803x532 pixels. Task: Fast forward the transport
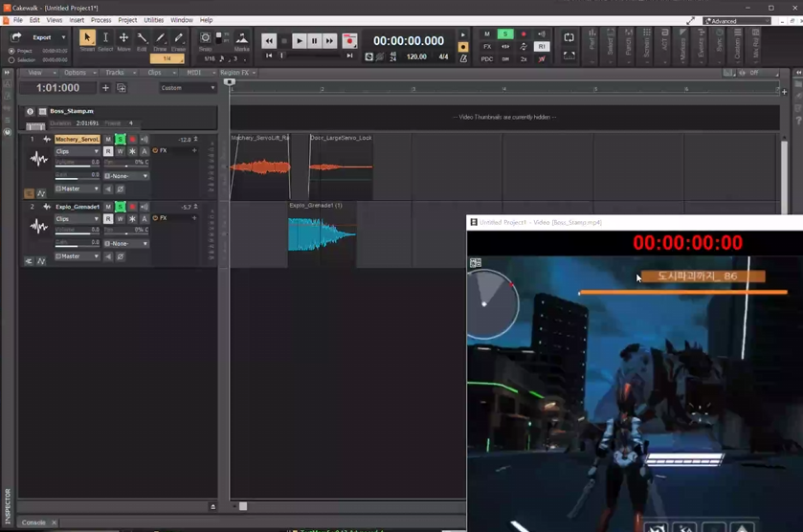(329, 41)
